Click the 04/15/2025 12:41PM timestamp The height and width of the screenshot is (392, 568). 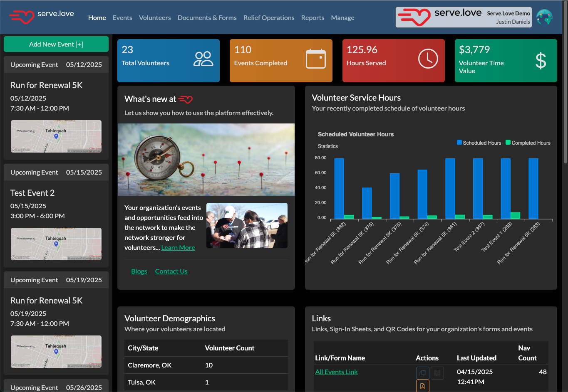475,377
